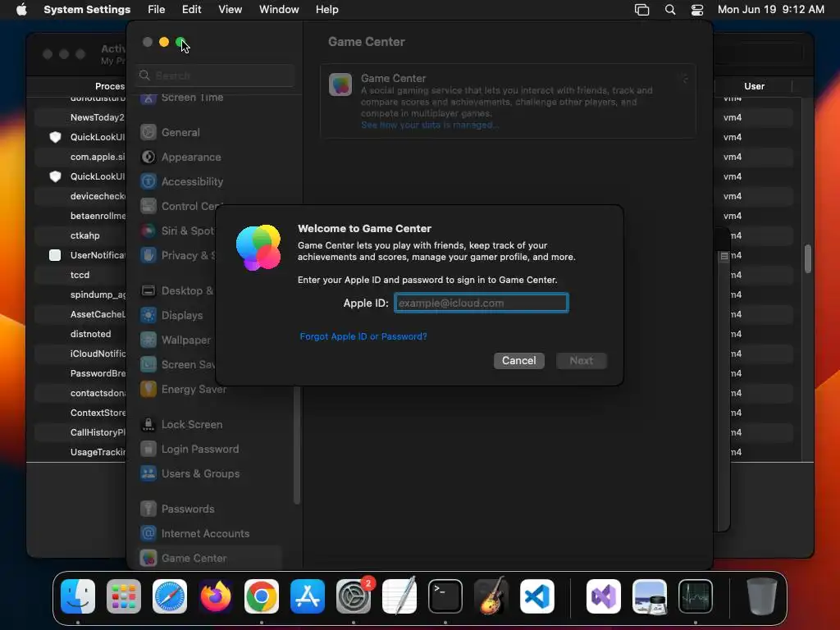
Task: Open Privacy & Security hand icon
Action: pos(148,256)
